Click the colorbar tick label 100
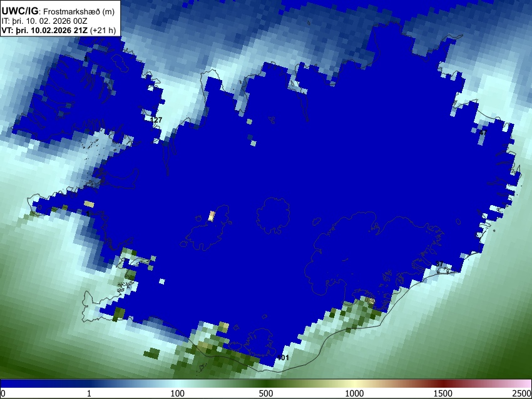Viewport: 532px width, 399px height. point(177,393)
